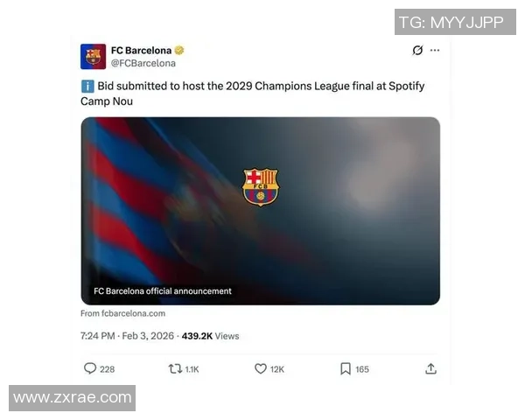Image resolution: width=525 pixels, height=420 pixels.
Task: Click the gold verified badge
Action: [179, 50]
